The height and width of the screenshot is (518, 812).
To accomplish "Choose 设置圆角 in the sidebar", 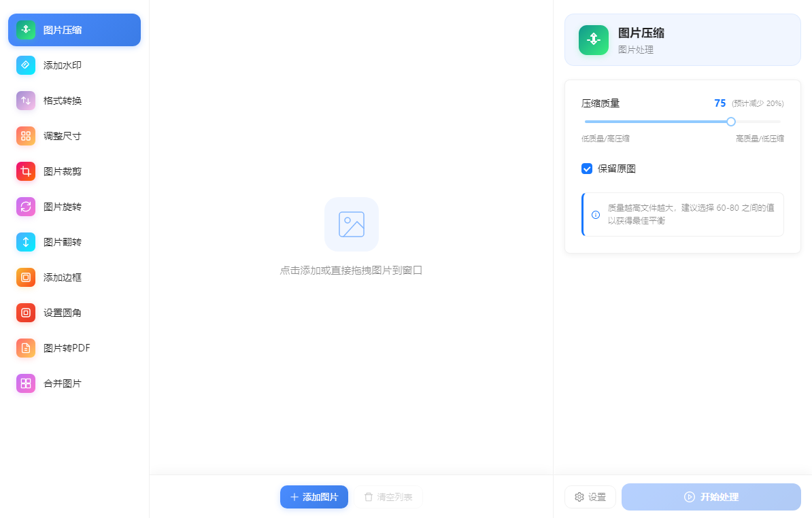I will pos(75,313).
